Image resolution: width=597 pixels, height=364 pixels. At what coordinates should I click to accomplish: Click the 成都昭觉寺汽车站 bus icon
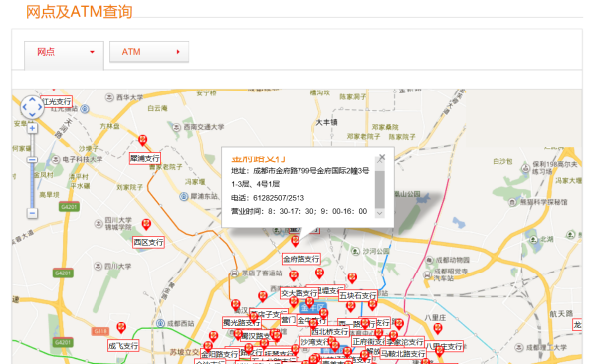(x=427, y=274)
